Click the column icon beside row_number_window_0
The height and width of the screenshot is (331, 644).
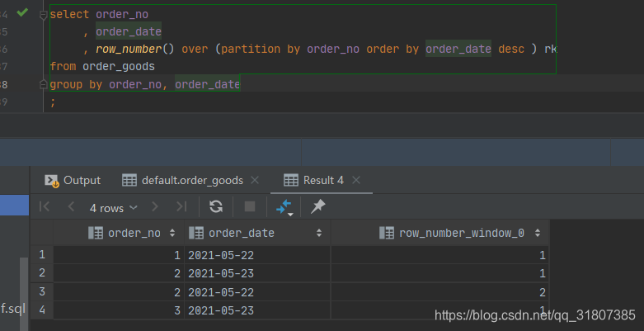pyautogui.click(x=387, y=233)
